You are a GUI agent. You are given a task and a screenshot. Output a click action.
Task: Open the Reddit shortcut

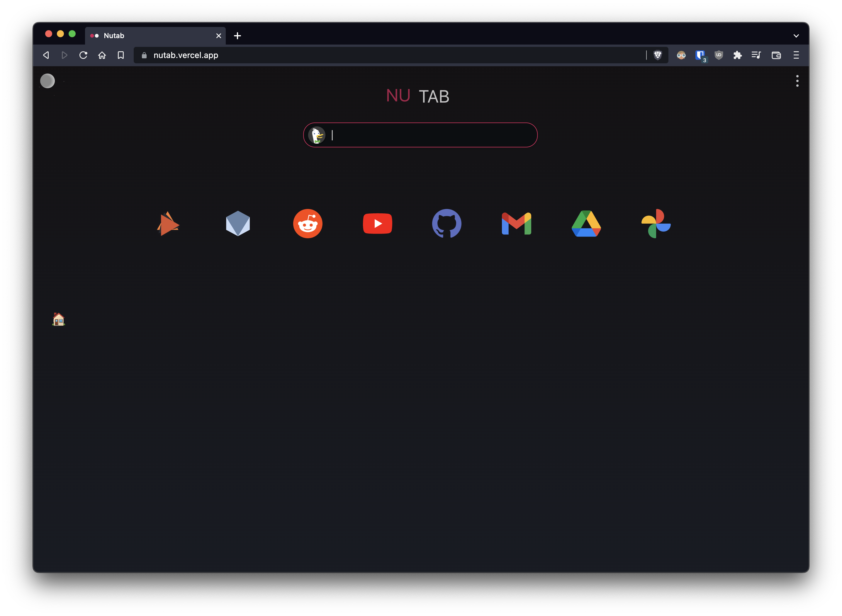(x=308, y=224)
